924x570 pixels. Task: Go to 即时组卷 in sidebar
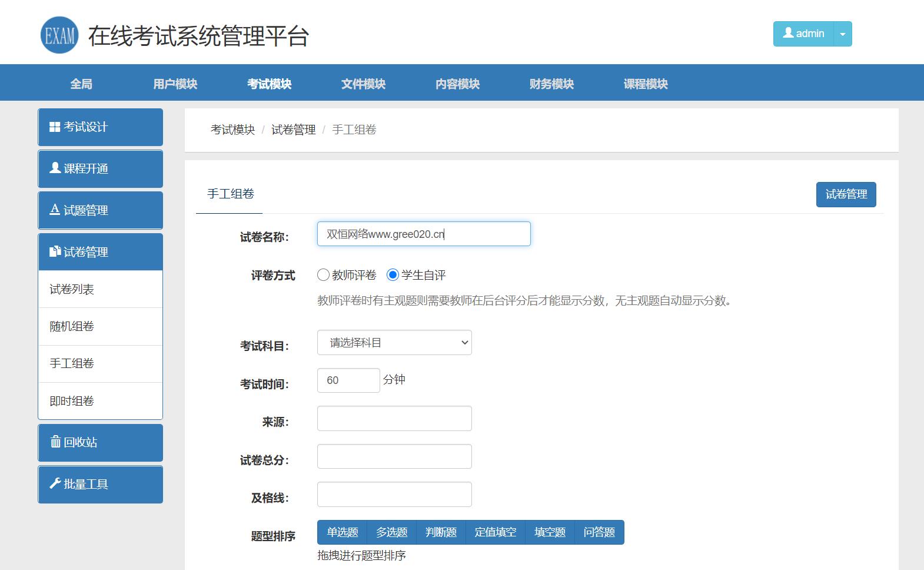[101, 401]
